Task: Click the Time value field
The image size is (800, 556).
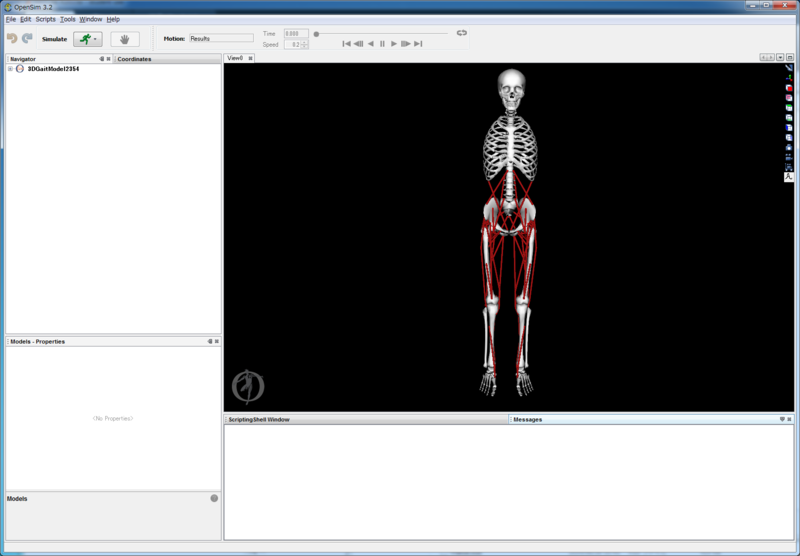Action: coord(296,34)
